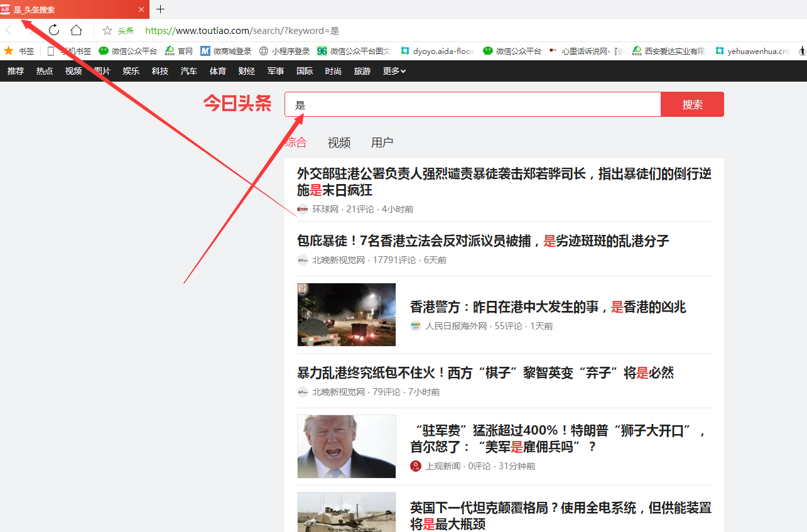807x532 pixels.
Task: Open the yehuawenhua.cn bookmark
Action: pos(752,51)
